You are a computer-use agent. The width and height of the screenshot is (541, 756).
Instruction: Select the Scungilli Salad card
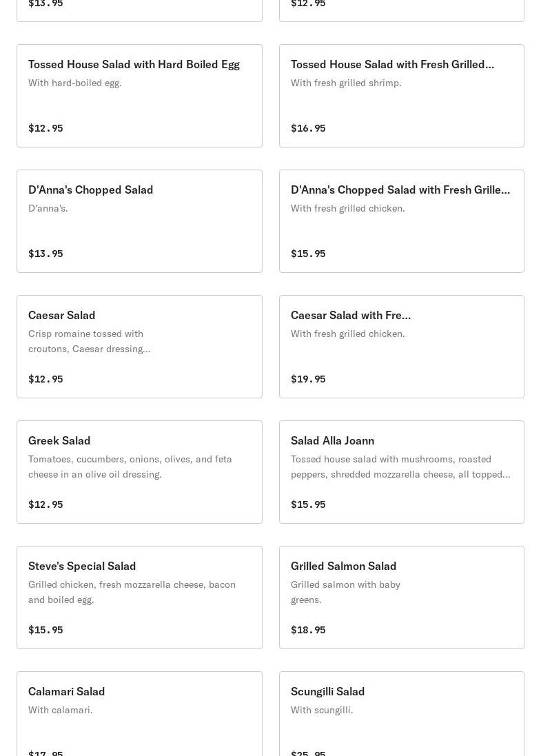pos(327,692)
